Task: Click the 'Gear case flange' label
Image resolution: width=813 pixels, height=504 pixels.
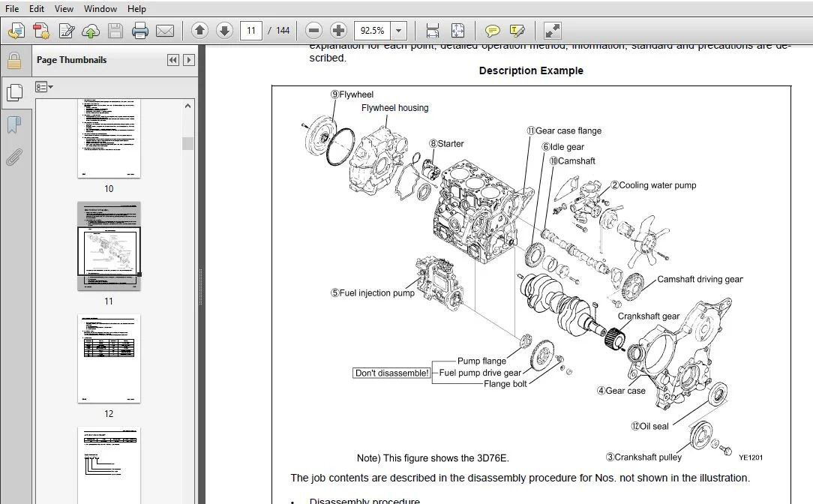Action: click(x=564, y=130)
